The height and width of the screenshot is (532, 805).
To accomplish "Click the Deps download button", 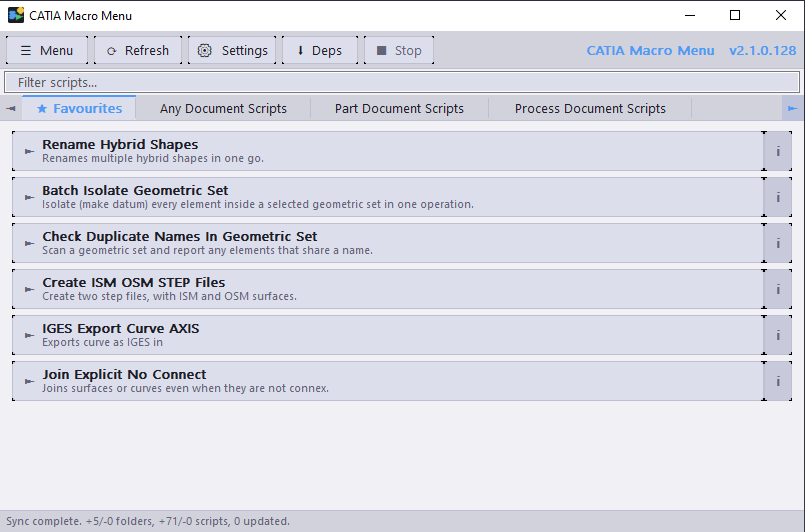I will (x=320, y=50).
